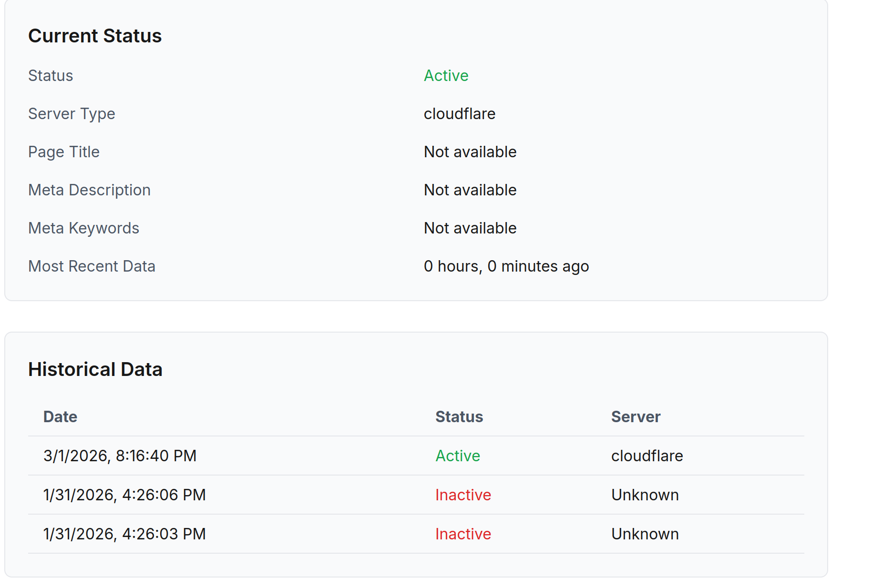This screenshot has width=883, height=588.
Task: Click Unknown server in the 4:26:03 PM row
Action: coord(645,534)
